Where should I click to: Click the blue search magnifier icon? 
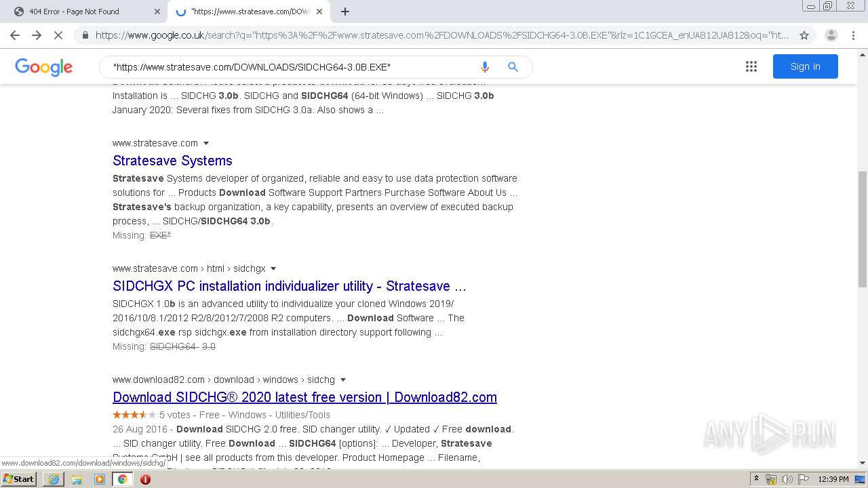tap(513, 67)
